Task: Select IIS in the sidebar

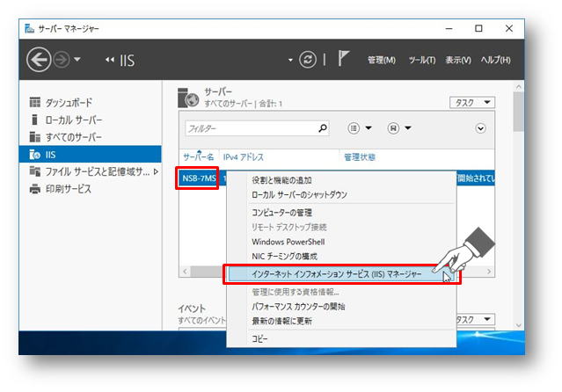Action: coord(91,155)
